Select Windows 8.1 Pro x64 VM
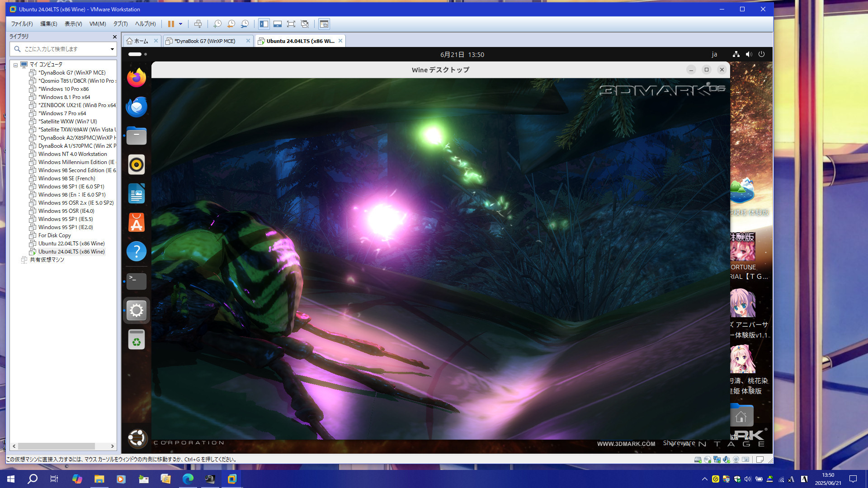 (64, 97)
